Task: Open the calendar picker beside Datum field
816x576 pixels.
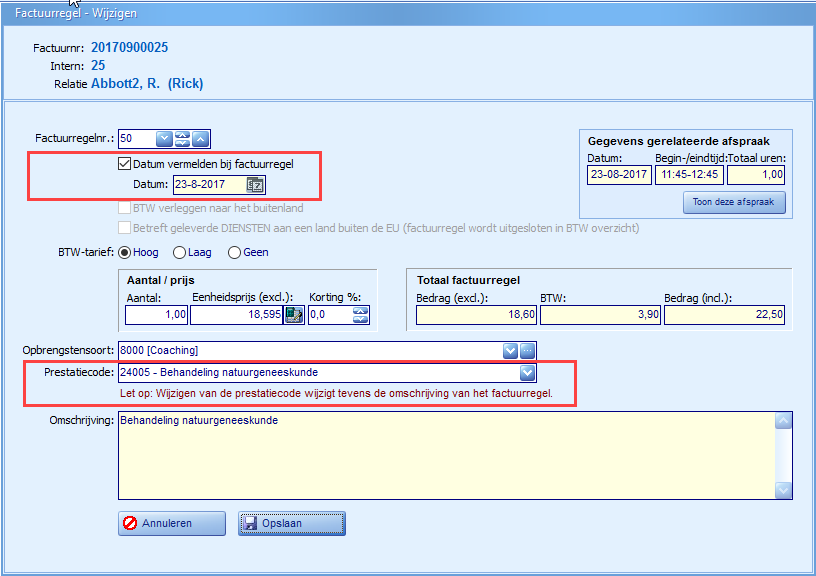Action: click(255, 185)
